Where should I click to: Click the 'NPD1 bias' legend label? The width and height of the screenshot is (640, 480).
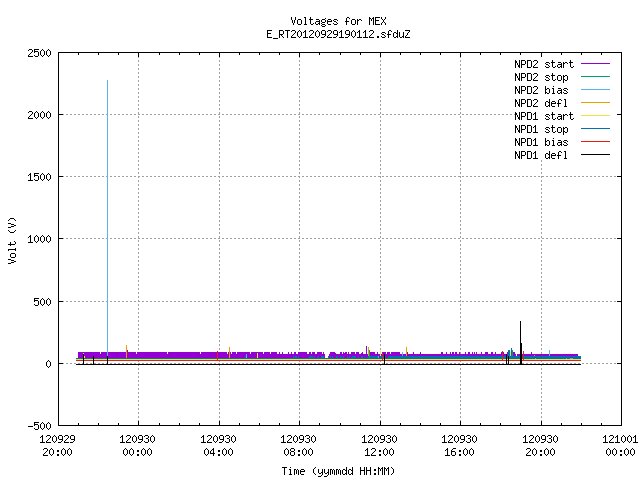[541, 142]
